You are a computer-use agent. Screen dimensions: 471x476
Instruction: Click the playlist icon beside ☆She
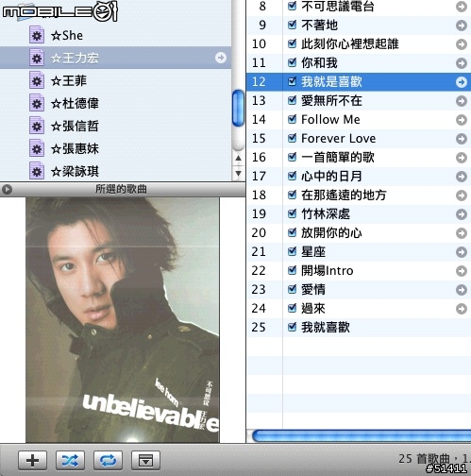coord(37,35)
